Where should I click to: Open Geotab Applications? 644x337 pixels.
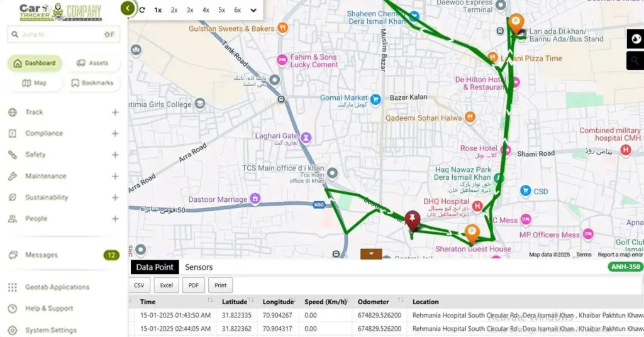tap(57, 287)
